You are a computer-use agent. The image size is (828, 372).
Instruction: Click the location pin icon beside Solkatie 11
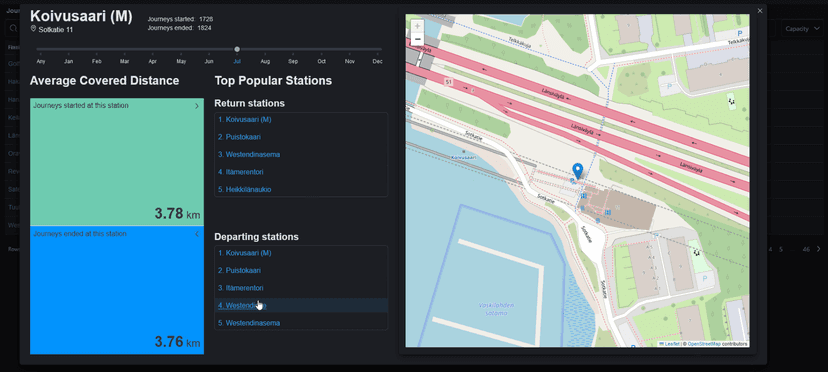tap(33, 29)
